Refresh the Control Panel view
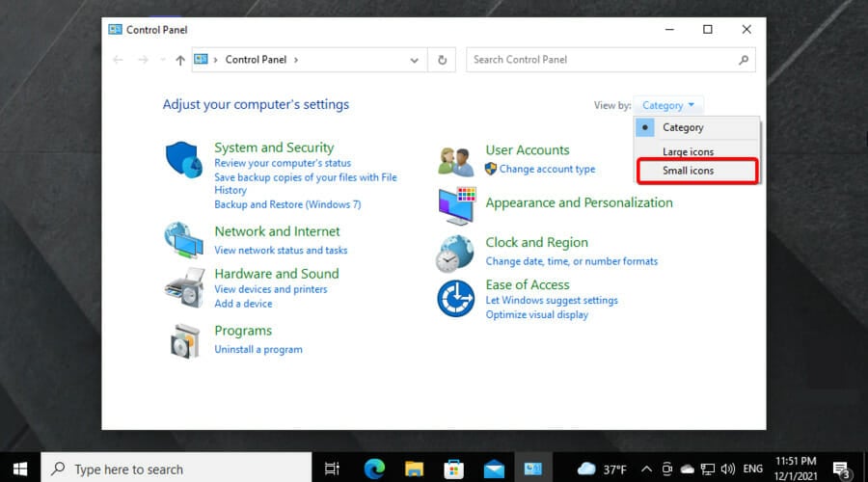Viewport: 868px width, 482px height. pyautogui.click(x=442, y=60)
